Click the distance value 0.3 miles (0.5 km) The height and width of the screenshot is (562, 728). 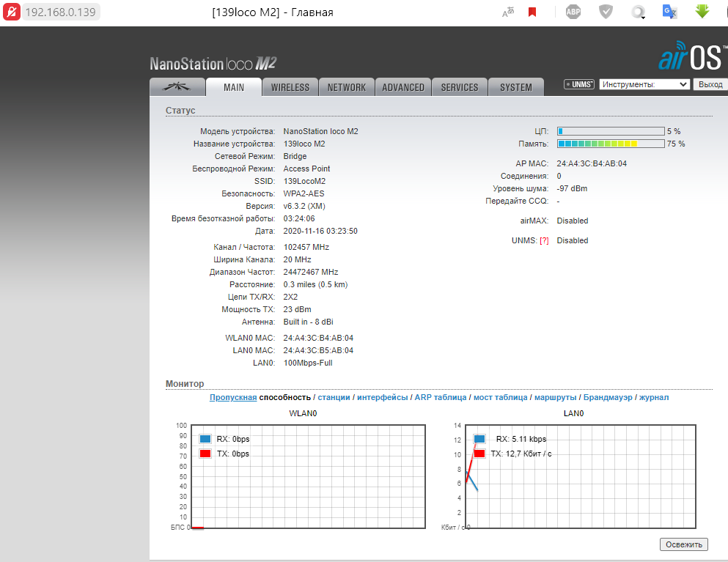[x=315, y=284]
